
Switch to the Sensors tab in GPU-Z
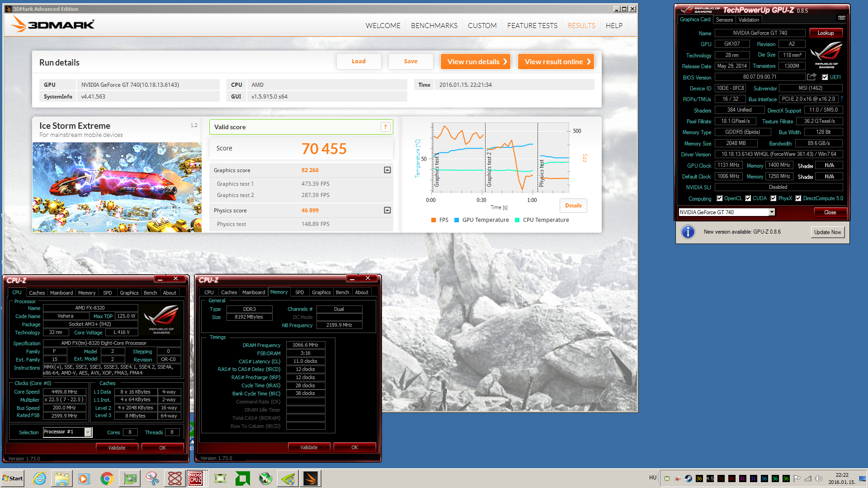coord(724,20)
